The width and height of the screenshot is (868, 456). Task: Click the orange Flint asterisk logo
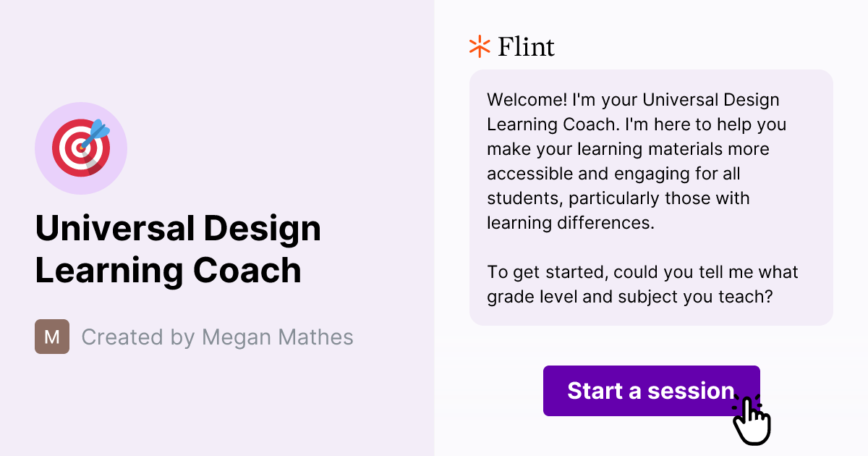[x=478, y=46]
